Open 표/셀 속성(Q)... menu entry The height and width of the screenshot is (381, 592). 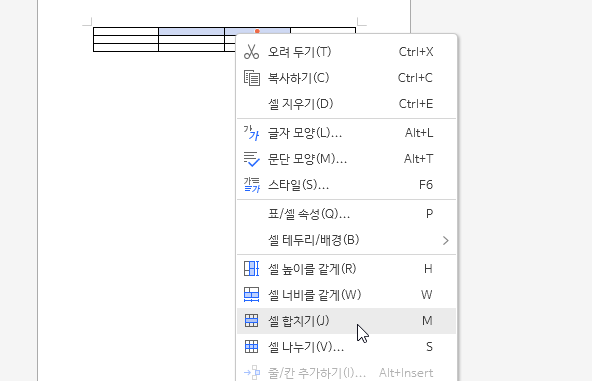click(346, 214)
